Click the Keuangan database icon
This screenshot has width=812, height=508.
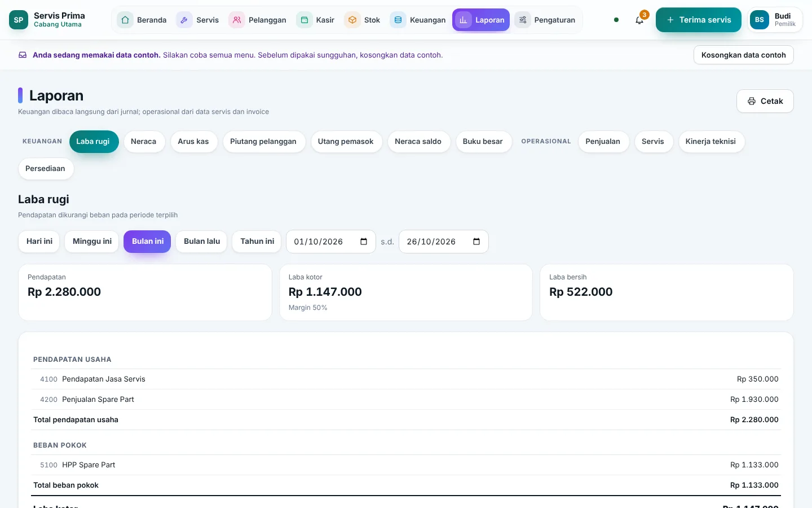398,20
